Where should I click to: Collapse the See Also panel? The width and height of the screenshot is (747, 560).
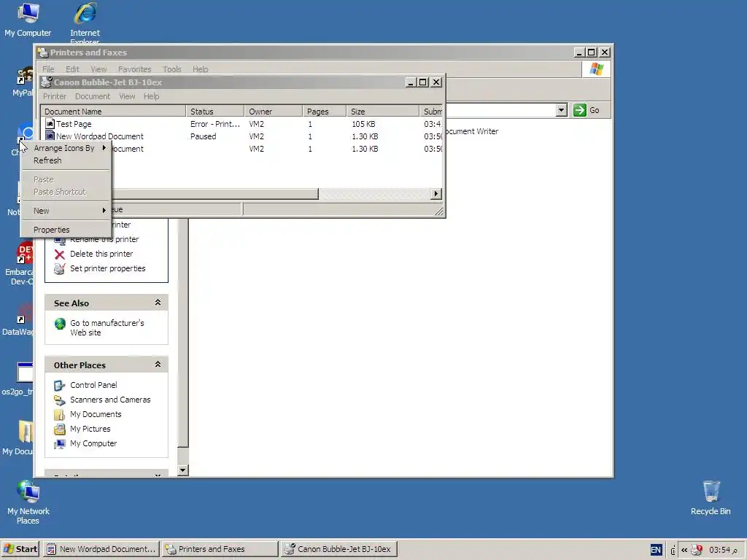158,303
